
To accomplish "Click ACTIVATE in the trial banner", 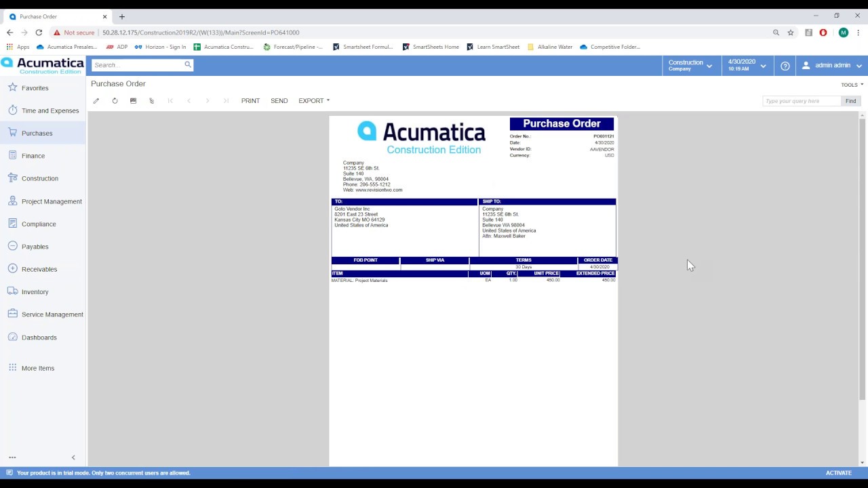I will pyautogui.click(x=838, y=473).
